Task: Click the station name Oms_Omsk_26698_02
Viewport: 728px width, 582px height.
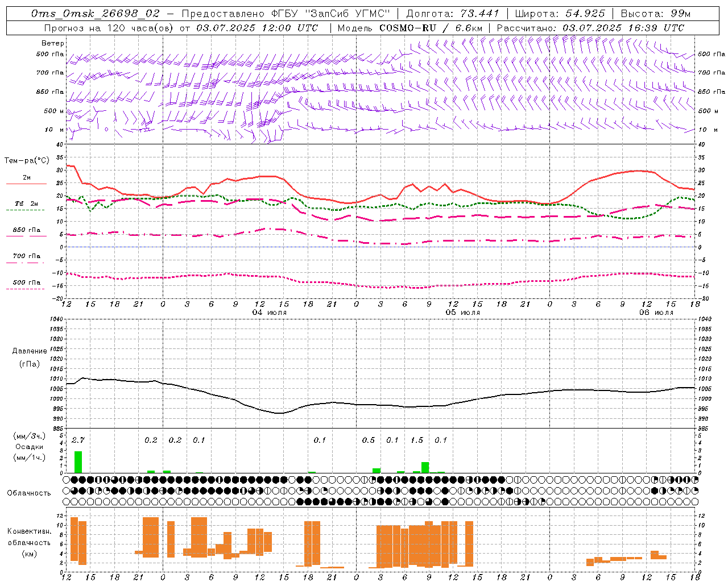Action: click(96, 13)
